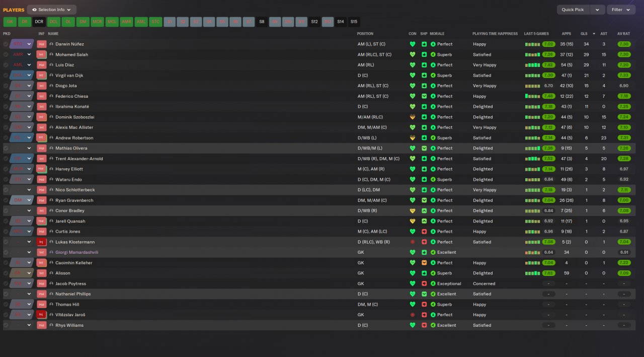Image resolution: width=644 pixels, height=357 pixels.
Task: Select the STC position tab
Action: click(155, 22)
